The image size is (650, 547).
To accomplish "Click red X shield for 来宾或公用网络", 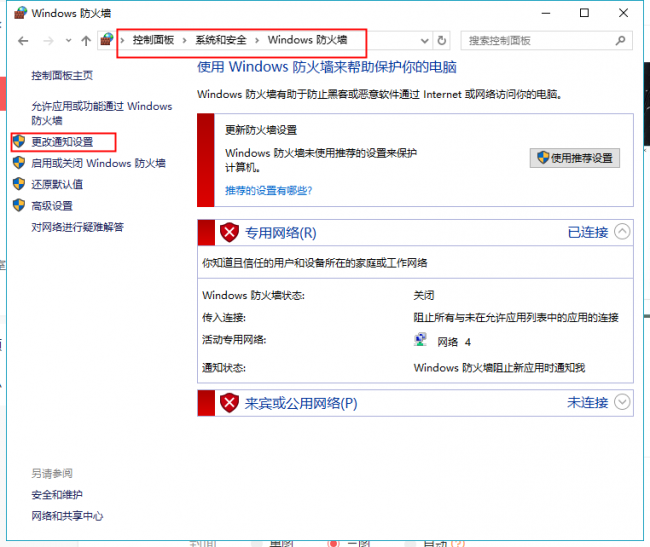I will [x=229, y=403].
